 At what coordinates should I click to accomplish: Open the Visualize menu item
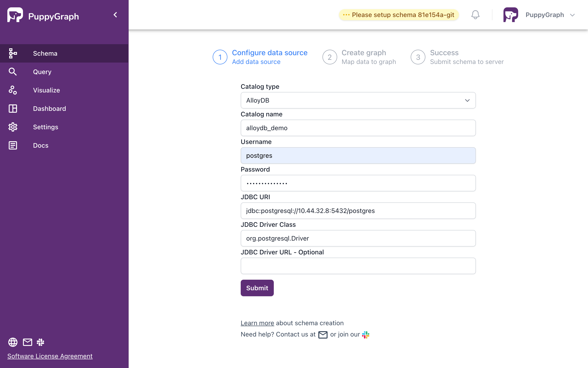(x=64, y=90)
